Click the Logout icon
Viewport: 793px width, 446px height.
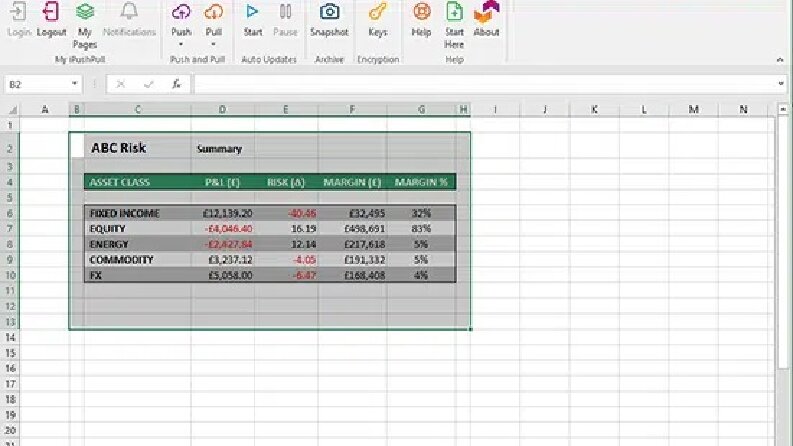[x=51, y=12]
